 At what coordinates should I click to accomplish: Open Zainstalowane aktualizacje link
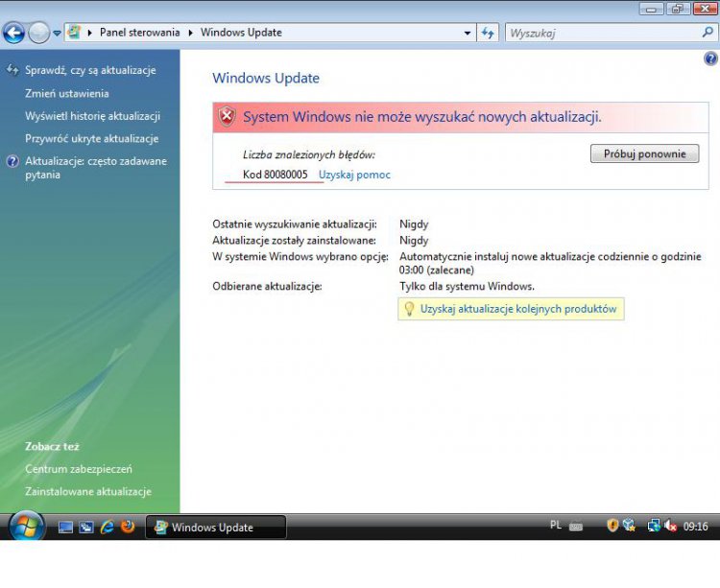pos(88,492)
